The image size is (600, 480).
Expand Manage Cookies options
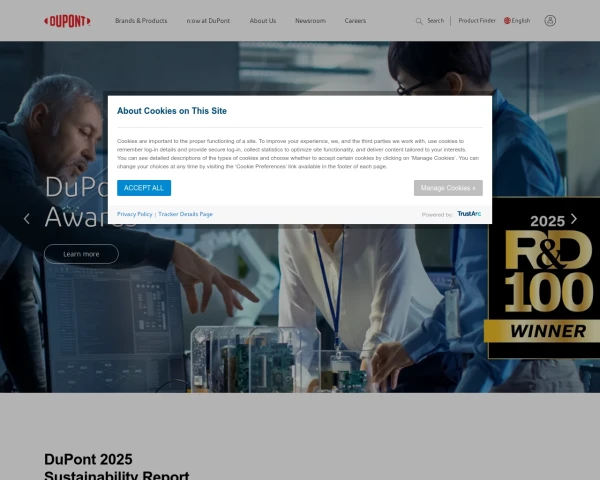448,188
